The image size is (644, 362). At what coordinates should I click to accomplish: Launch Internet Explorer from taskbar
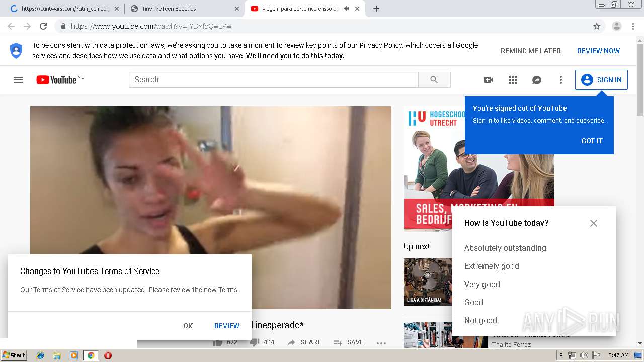(x=40, y=355)
